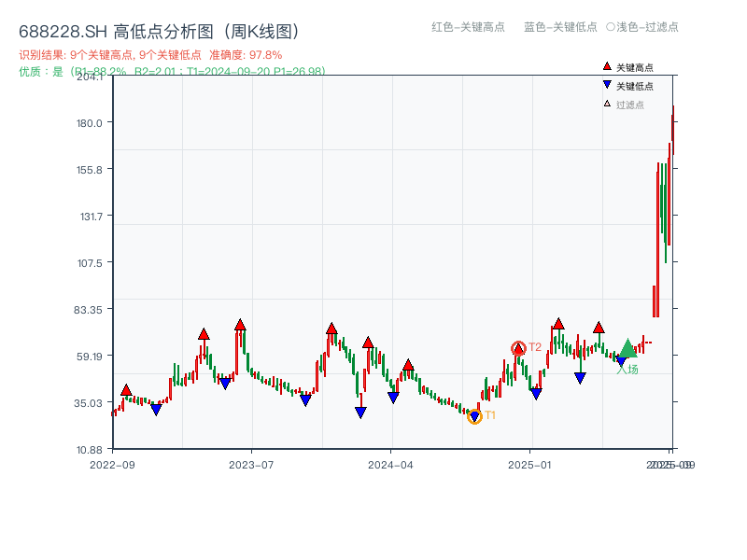Click the 131.7 y-axis label

click(91, 217)
